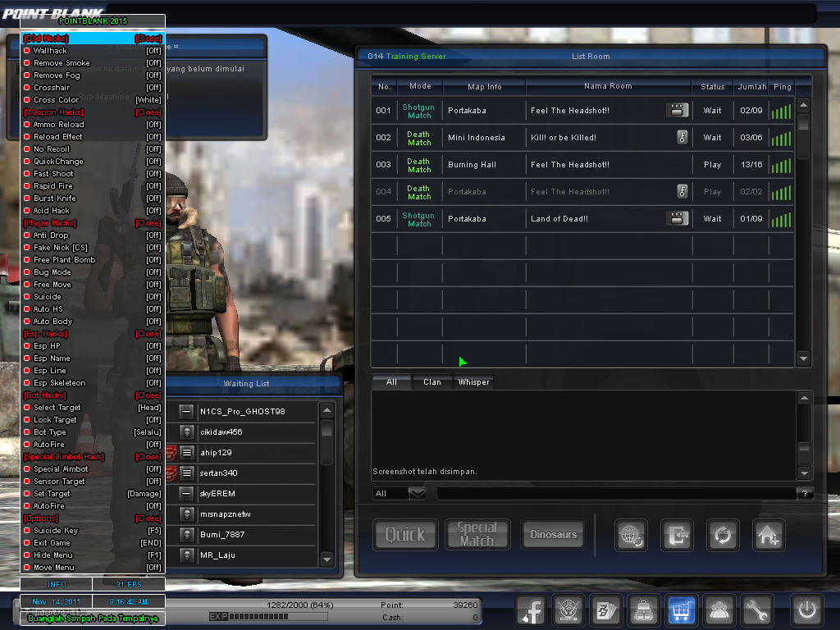840x630 pixels.
Task: Click the rank icon beside mrsnapznetw
Action: point(186,514)
